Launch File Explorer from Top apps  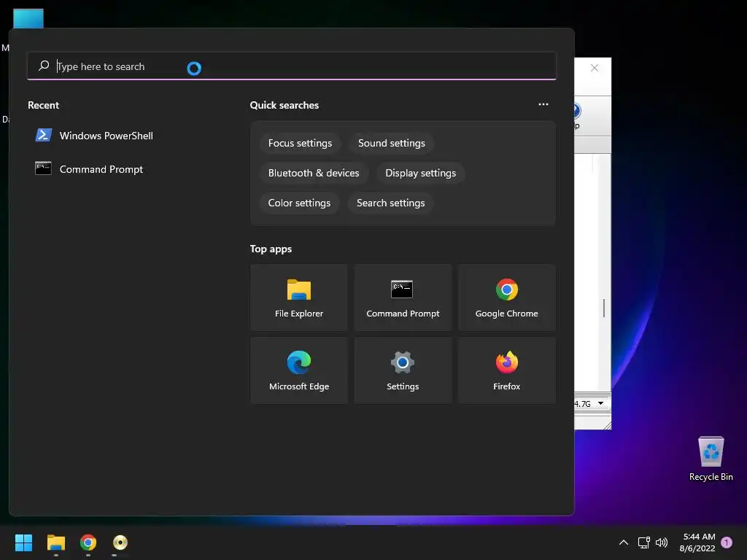tap(298, 297)
